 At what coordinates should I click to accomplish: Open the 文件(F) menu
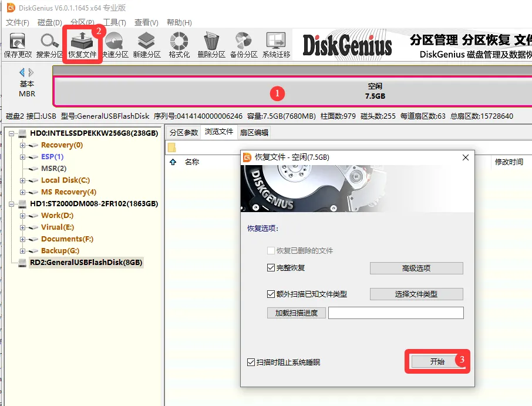point(17,23)
